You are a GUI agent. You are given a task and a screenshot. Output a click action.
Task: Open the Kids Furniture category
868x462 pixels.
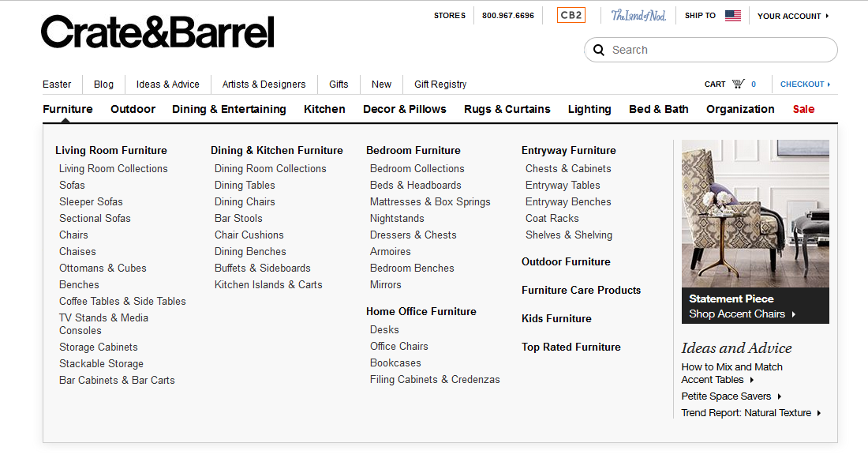[556, 318]
